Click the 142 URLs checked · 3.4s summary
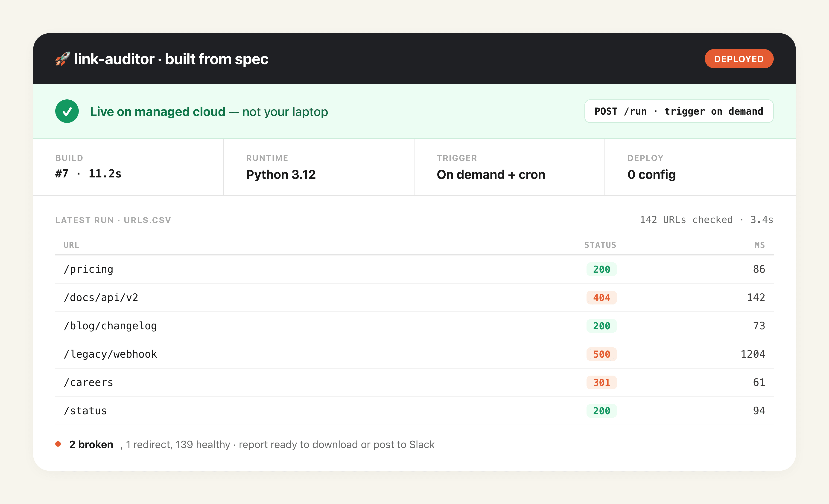 706,220
